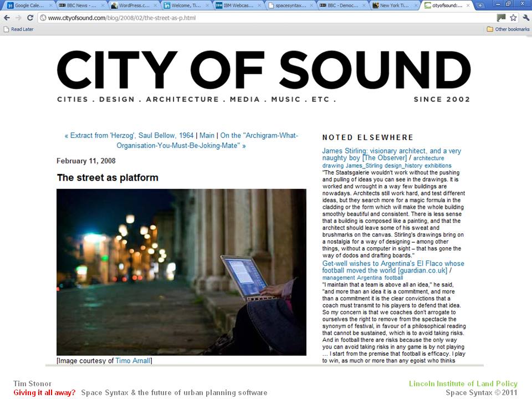Viewport: 532px width, 399px height.
Task: Reload the current page
Action: 30,18
